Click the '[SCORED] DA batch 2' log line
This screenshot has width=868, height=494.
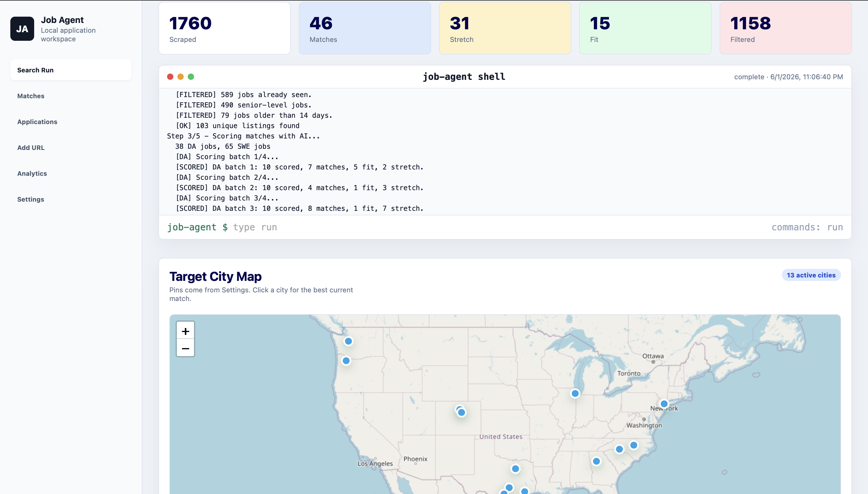tap(299, 188)
